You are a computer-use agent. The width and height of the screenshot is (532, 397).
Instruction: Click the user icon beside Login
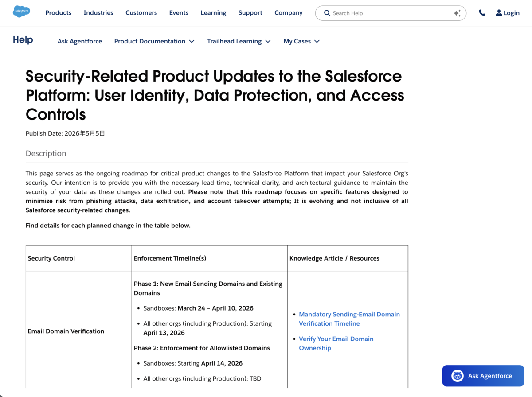click(499, 13)
